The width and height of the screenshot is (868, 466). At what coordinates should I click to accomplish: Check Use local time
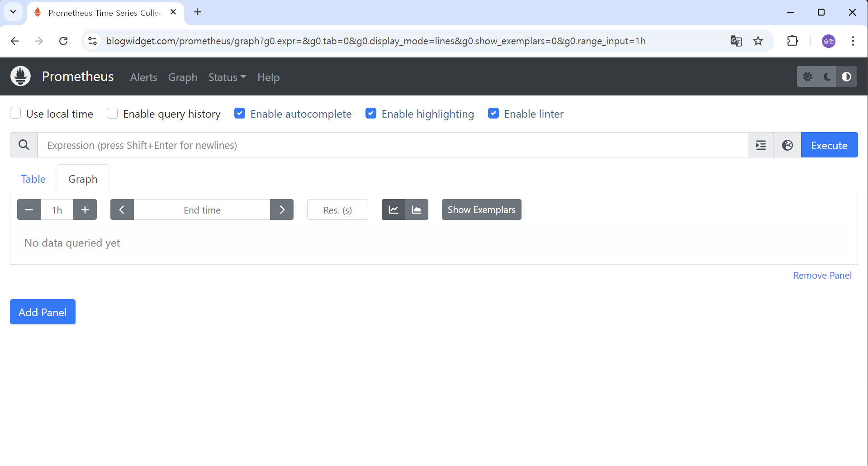coord(15,113)
